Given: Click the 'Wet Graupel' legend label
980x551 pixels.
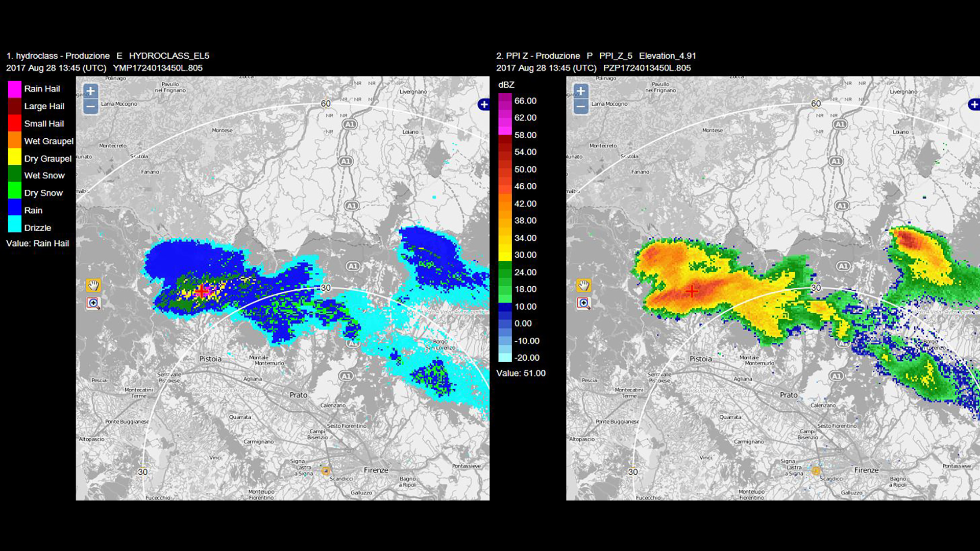Looking at the screenshot, I should point(49,141).
